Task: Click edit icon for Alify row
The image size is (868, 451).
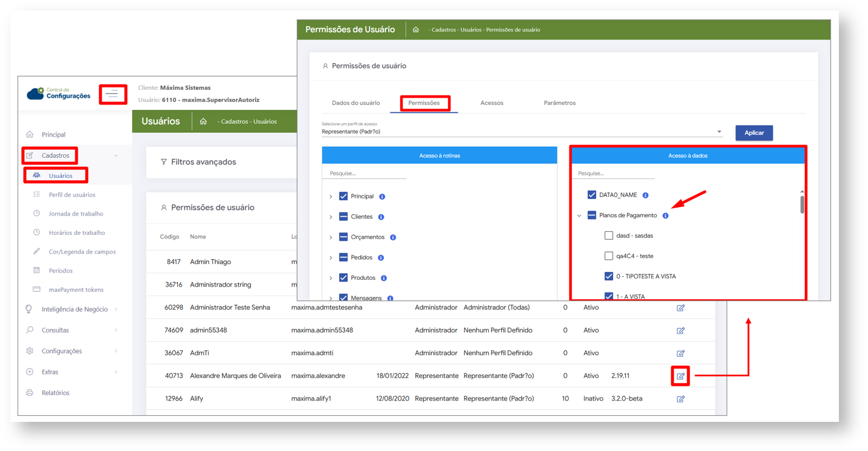Action: coord(680,399)
